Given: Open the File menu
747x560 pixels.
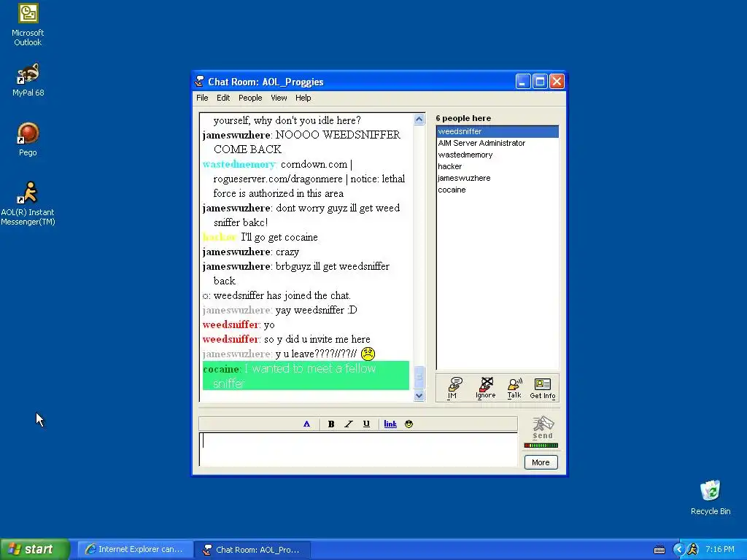Looking at the screenshot, I should [202, 98].
